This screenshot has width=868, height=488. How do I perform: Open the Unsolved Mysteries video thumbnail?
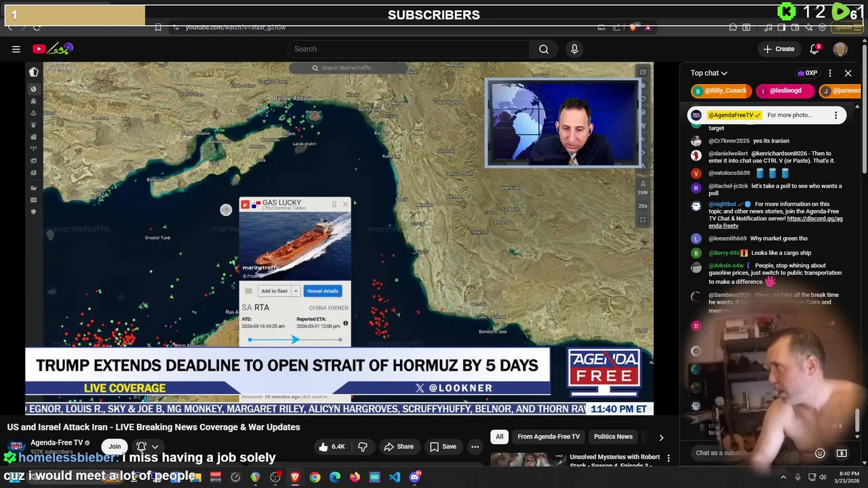[528, 460]
